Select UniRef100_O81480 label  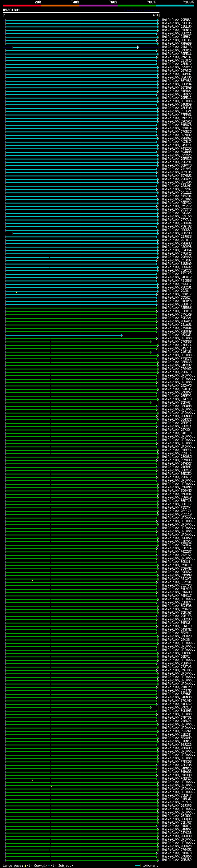[x=177, y=183]
